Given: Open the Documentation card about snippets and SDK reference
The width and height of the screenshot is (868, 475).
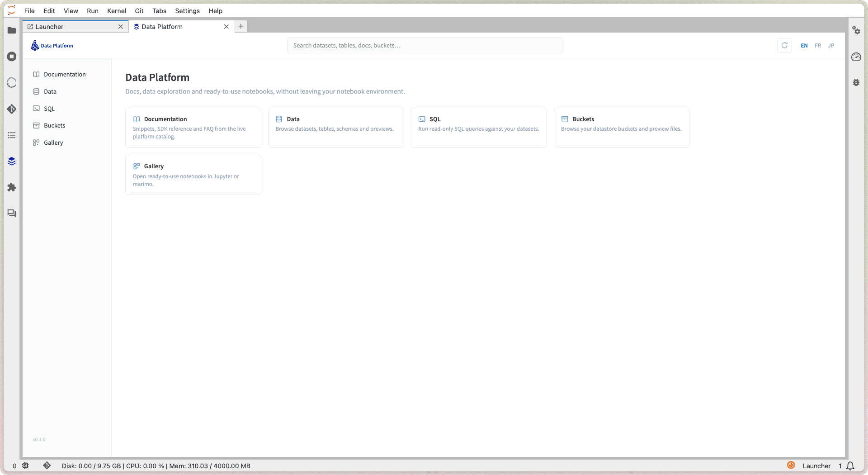Looking at the screenshot, I should [x=193, y=128].
